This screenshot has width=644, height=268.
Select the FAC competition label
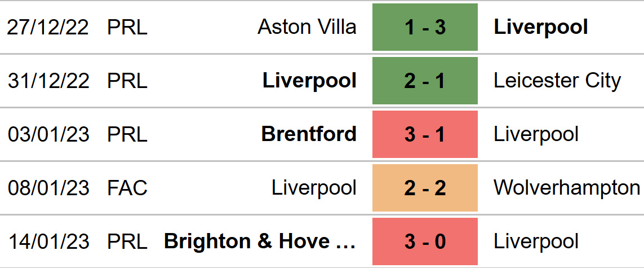tap(127, 188)
